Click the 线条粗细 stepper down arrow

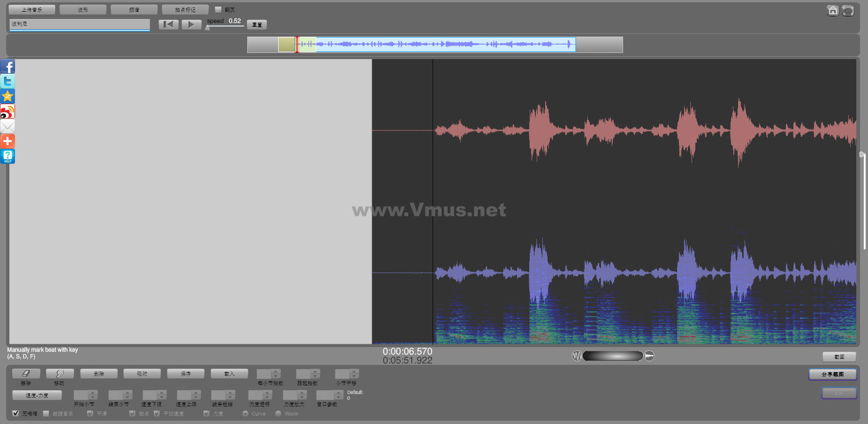(230, 397)
